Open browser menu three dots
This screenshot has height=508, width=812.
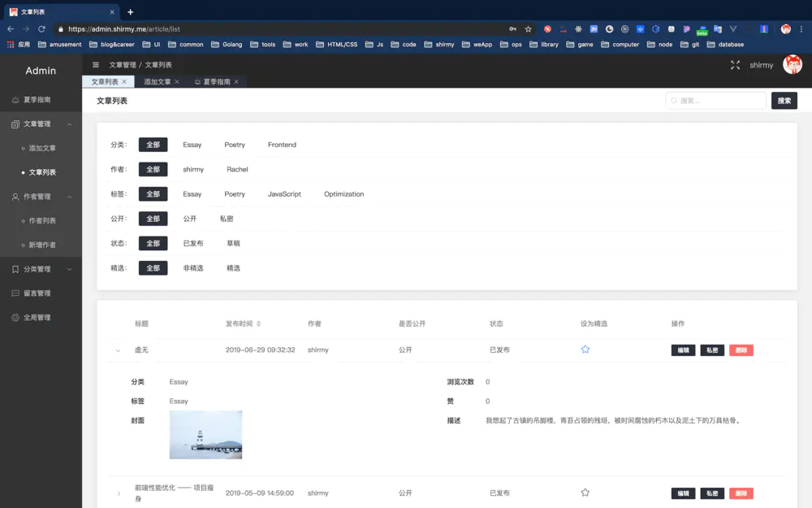(801, 29)
